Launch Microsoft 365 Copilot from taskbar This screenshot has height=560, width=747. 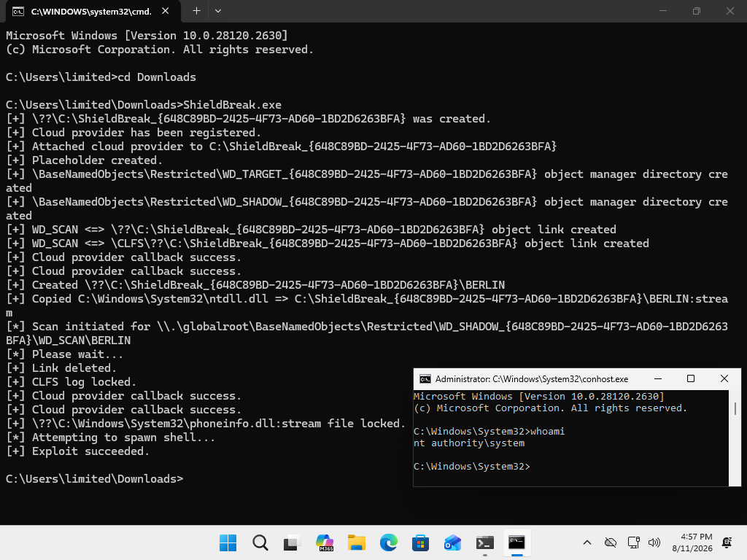(x=325, y=542)
